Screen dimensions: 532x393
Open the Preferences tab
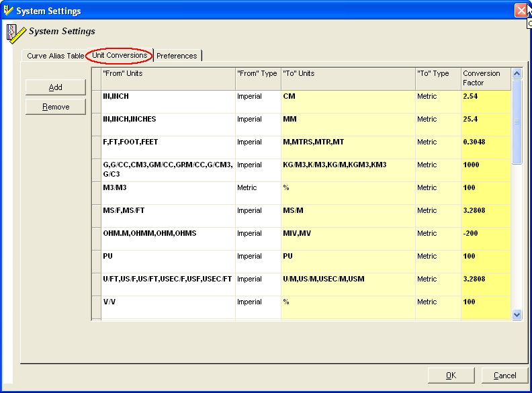[x=177, y=56]
